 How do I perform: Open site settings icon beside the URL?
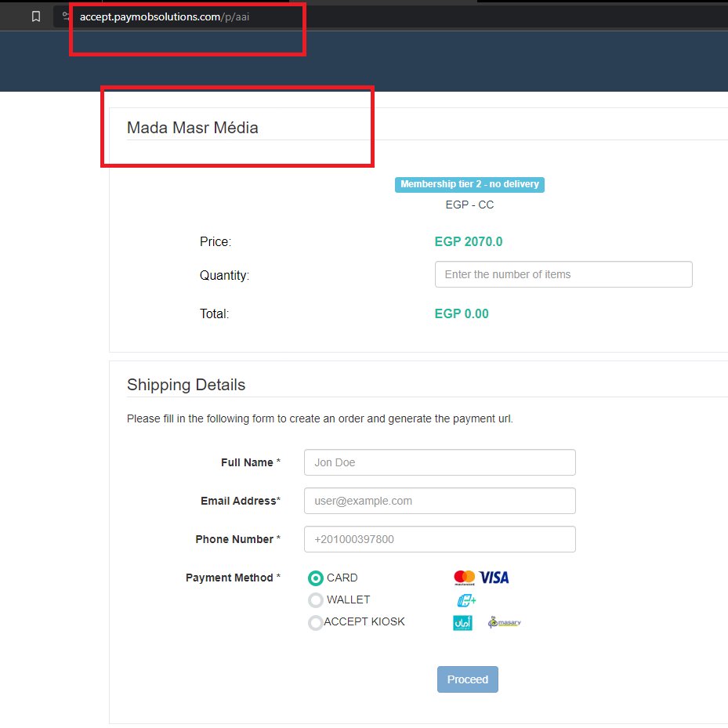(x=66, y=16)
